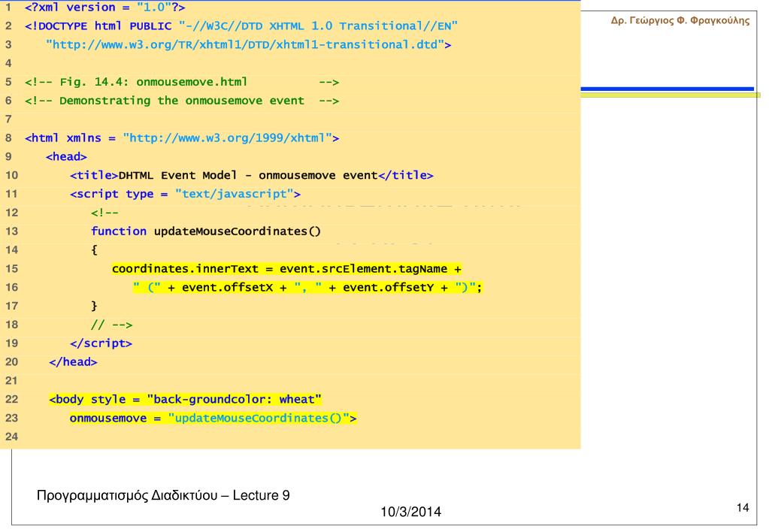Click highlighted event.offsetX line 16
The height and width of the screenshot is (532, 769).
(308, 287)
